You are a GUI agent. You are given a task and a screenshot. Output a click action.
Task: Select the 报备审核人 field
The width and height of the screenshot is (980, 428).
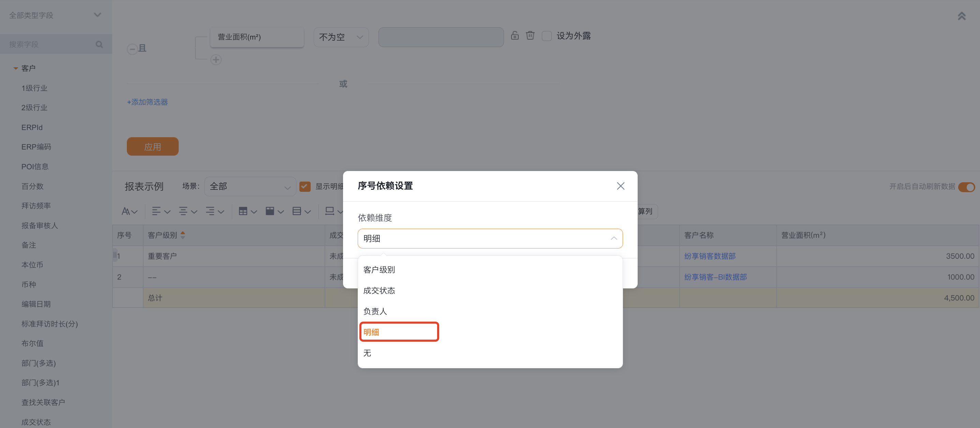tap(40, 226)
